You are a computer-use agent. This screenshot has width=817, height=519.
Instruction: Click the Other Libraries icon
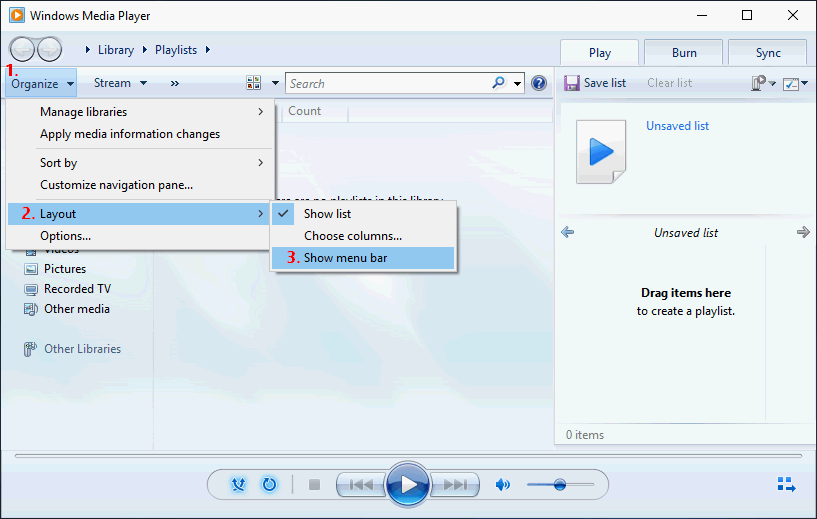[x=30, y=349]
